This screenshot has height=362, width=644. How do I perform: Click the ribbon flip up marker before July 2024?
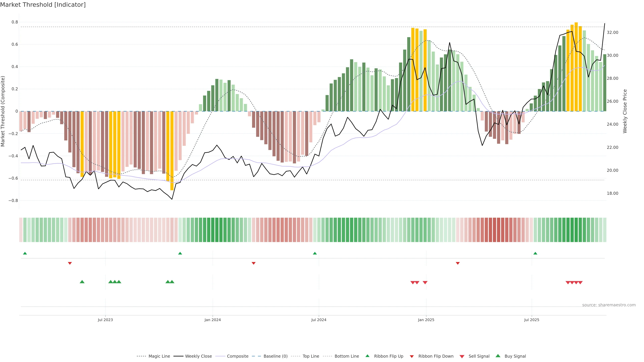315,253
